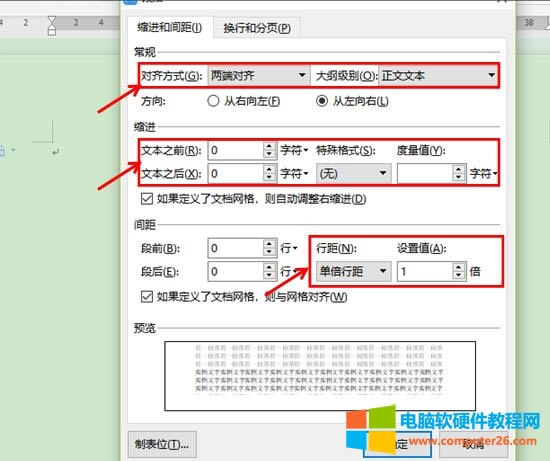
Task: Switch to the 换行和分页 tab
Action: click(257, 28)
